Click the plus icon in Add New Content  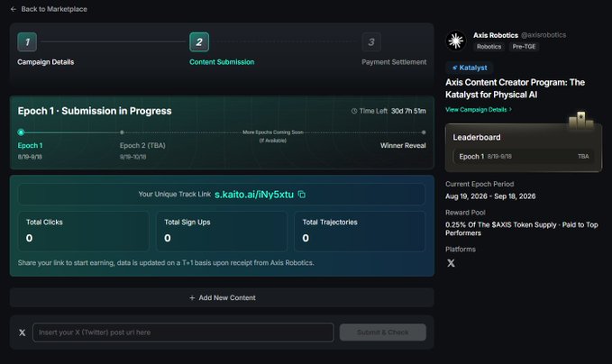click(x=192, y=298)
